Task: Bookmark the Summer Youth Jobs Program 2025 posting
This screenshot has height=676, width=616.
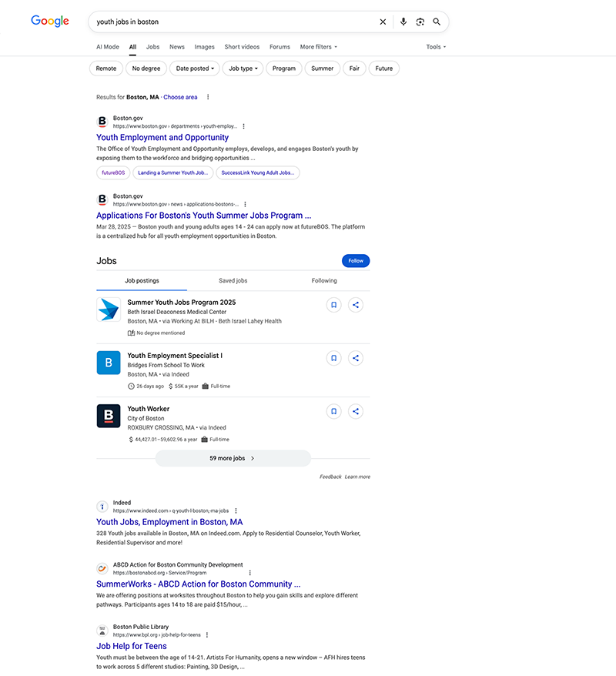Action: coord(333,305)
